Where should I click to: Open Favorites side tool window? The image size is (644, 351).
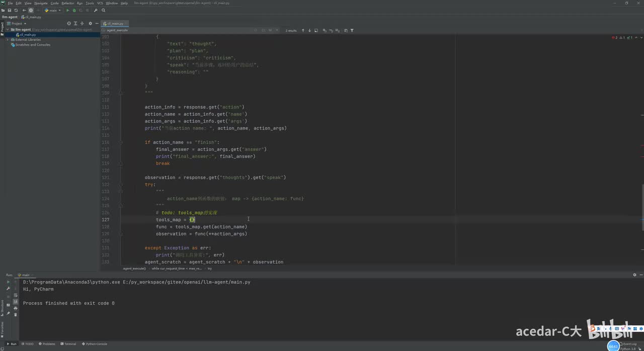pos(2,329)
